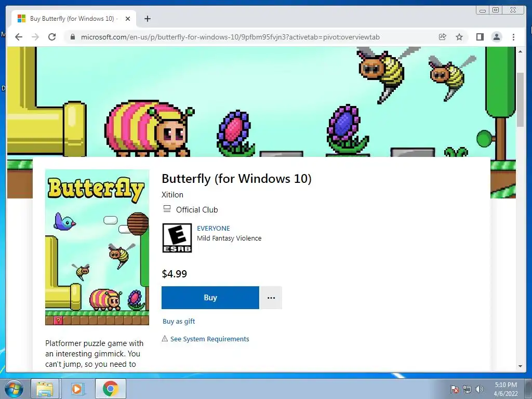Open the Official Club link

tap(197, 210)
